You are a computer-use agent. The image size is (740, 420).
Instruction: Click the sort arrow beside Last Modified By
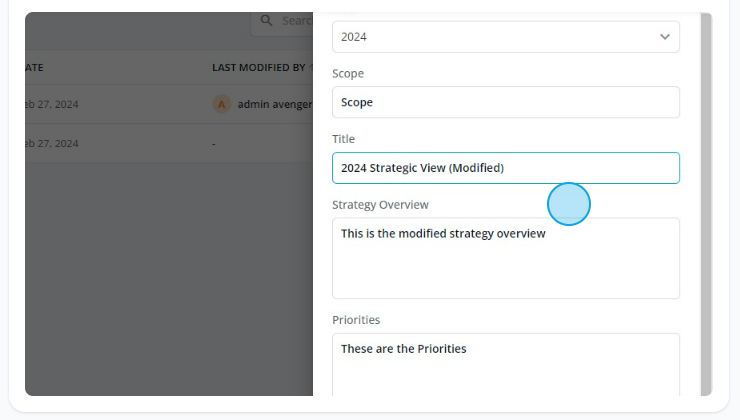pos(311,67)
